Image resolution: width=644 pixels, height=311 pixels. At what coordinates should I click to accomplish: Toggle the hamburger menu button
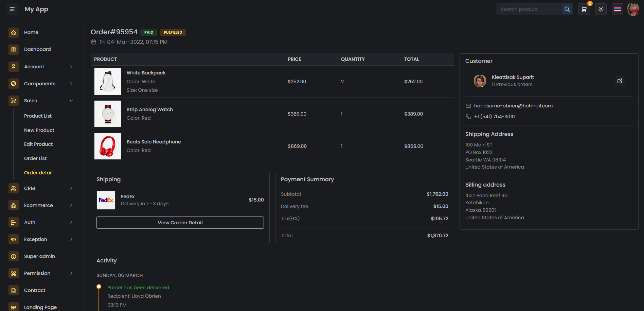click(x=12, y=9)
